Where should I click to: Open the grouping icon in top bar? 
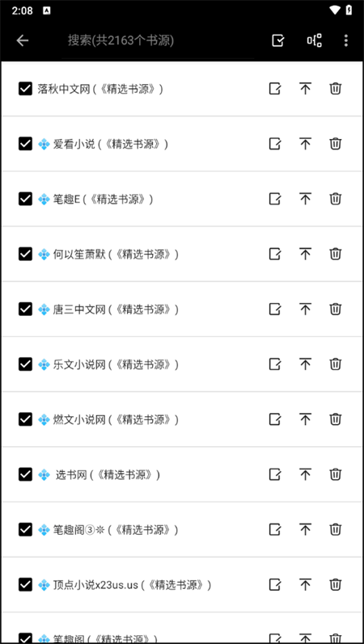[314, 40]
